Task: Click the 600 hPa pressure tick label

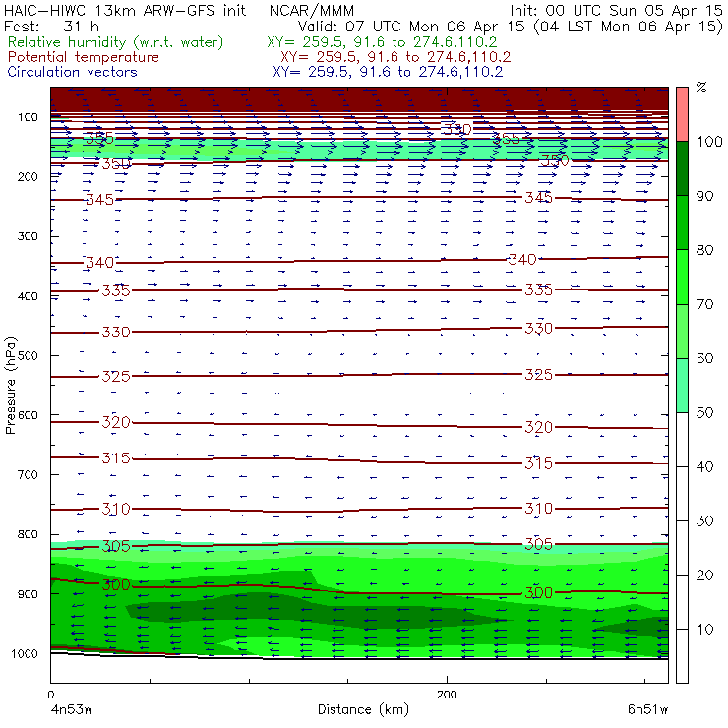Action: click(28, 415)
